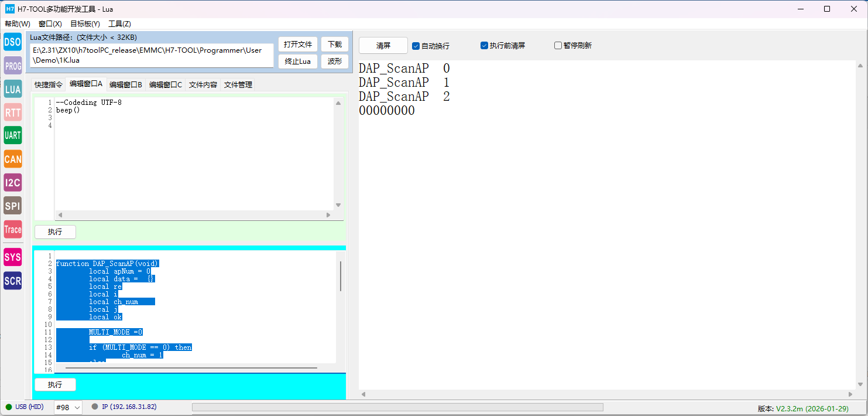Select the CAN bus tool icon

pos(12,159)
